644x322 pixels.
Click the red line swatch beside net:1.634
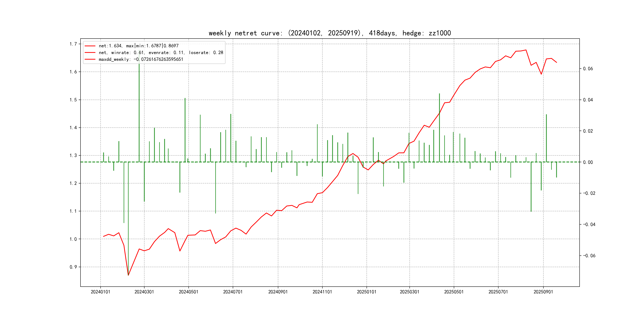[x=90, y=46]
